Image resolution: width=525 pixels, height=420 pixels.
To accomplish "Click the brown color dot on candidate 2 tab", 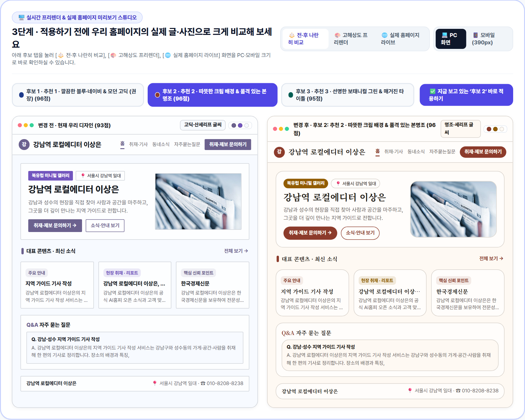I will coord(157,95).
